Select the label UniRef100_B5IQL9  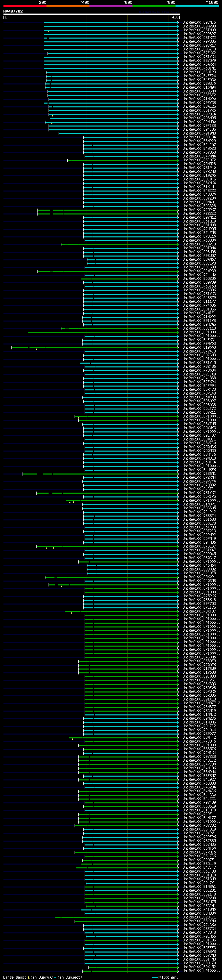tap(199, 221)
